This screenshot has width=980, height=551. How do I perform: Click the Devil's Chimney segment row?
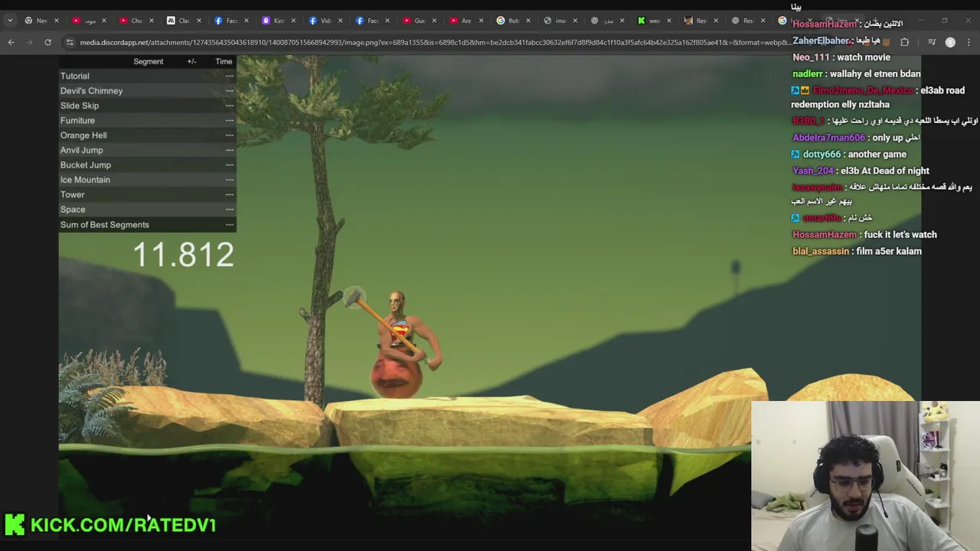coord(147,90)
